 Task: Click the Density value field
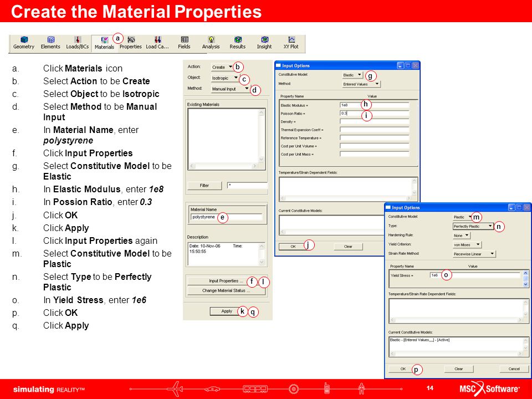375,121
